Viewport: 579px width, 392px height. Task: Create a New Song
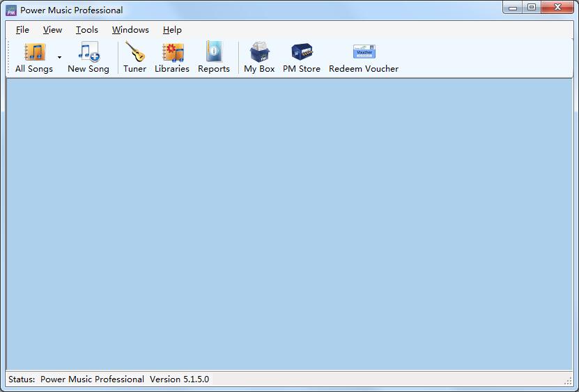(x=88, y=57)
